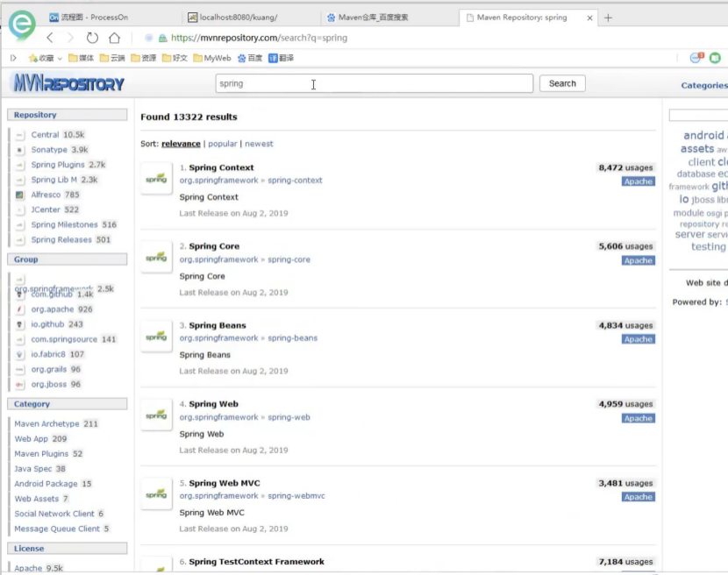Click the browser forward arrow
Screen dimensions: 728x575
[70, 38]
